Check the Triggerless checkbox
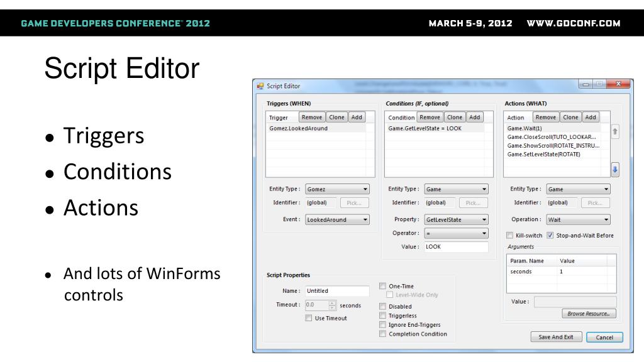Image resolution: width=644 pixels, height=362 pixels. pyautogui.click(x=383, y=315)
